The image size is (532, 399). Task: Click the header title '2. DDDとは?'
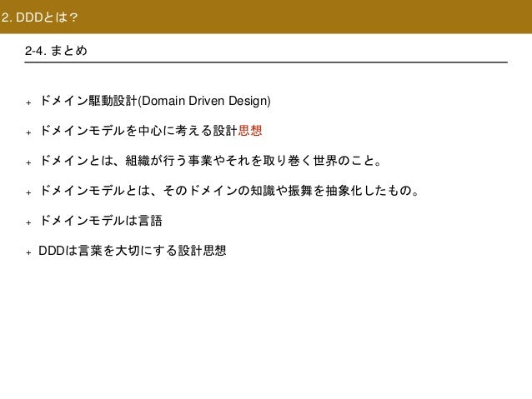tap(39, 17)
